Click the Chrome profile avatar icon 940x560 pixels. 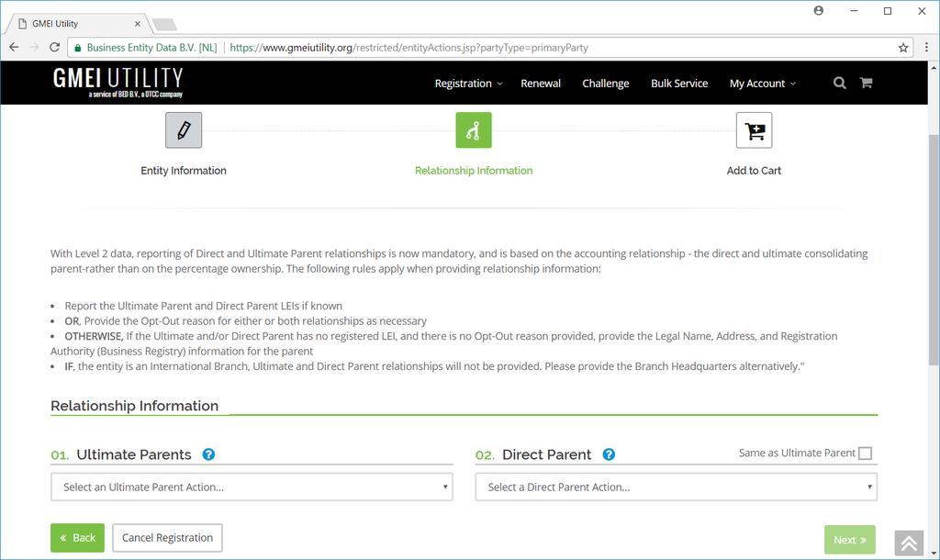coord(818,11)
